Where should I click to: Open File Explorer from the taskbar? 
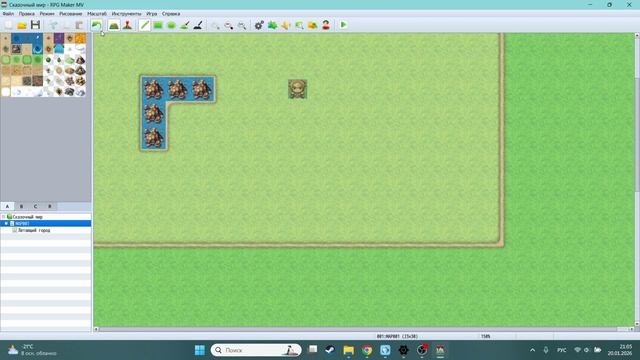click(349, 350)
